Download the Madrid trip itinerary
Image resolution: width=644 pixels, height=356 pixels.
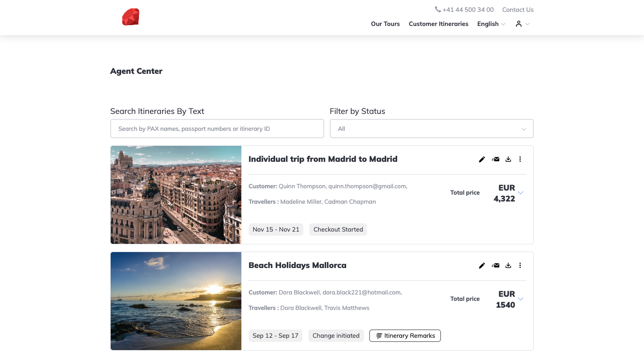pyautogui.click(x=508, y=159)
